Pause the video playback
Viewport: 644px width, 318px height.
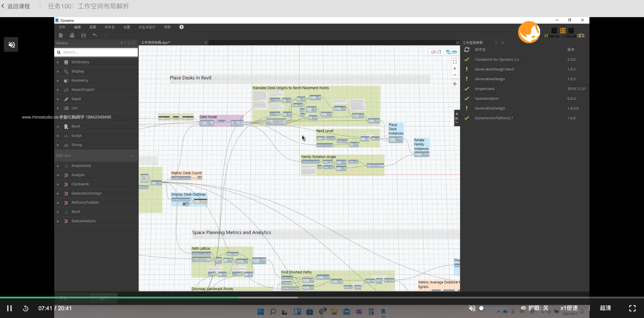(9, 308)
